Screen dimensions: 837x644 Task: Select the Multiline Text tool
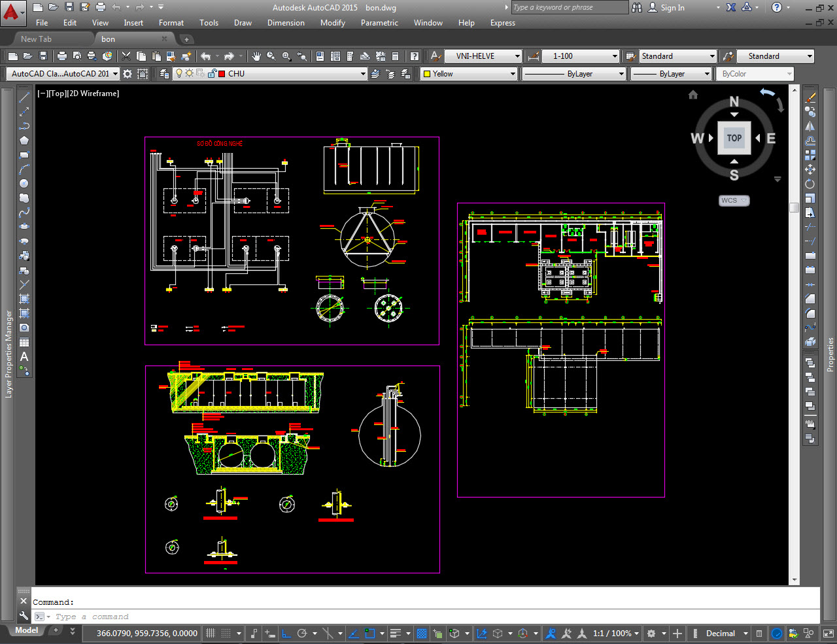coord(24,356)
